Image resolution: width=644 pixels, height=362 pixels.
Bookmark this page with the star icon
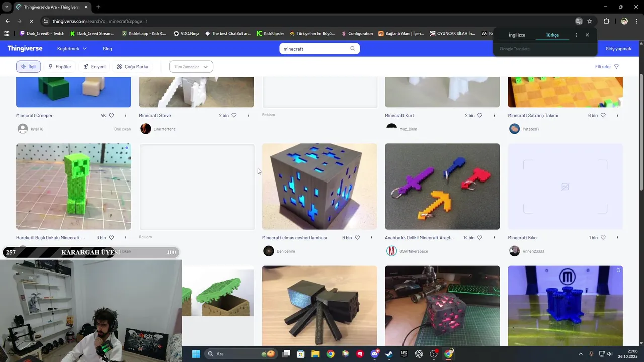590,21
